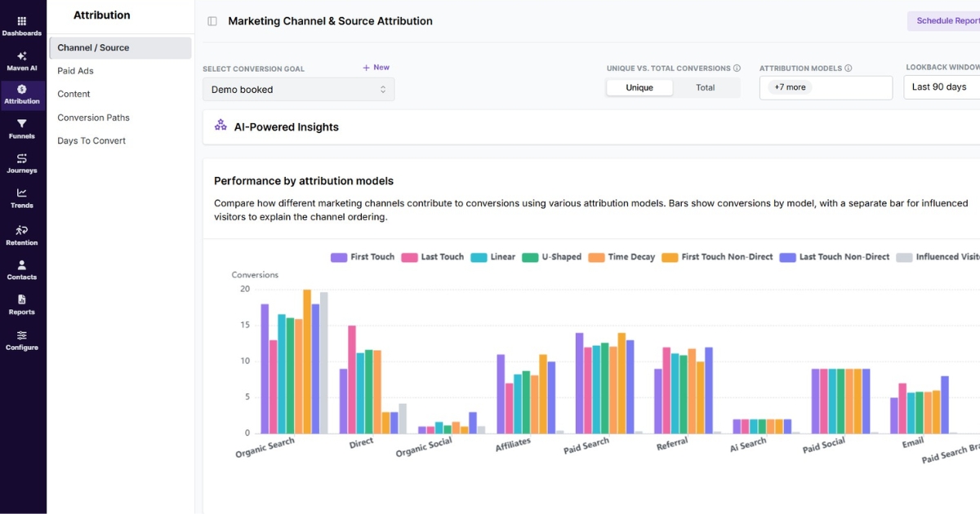
Task: Open Maven AI sparkle icon
Action: point(22,56)
